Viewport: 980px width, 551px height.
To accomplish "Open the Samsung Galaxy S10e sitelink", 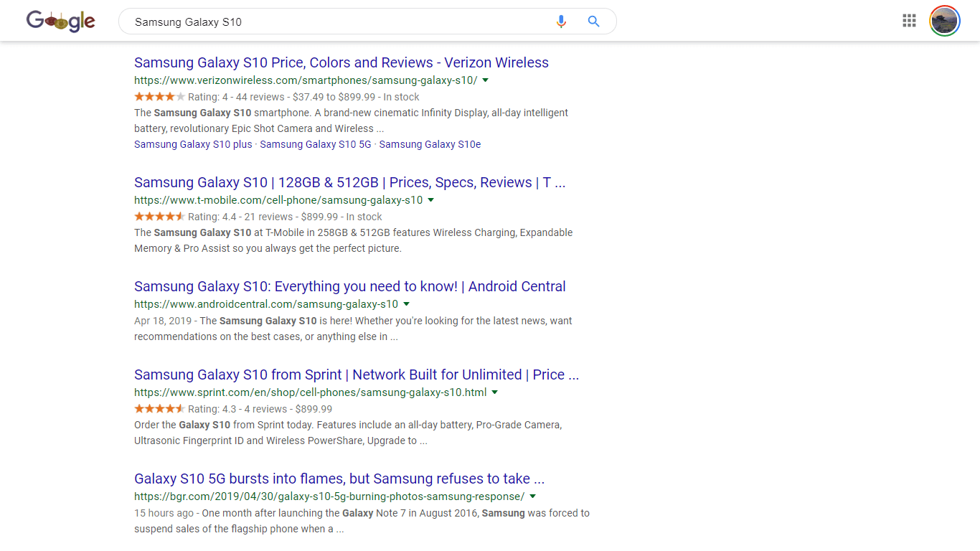I will (430, 144).
